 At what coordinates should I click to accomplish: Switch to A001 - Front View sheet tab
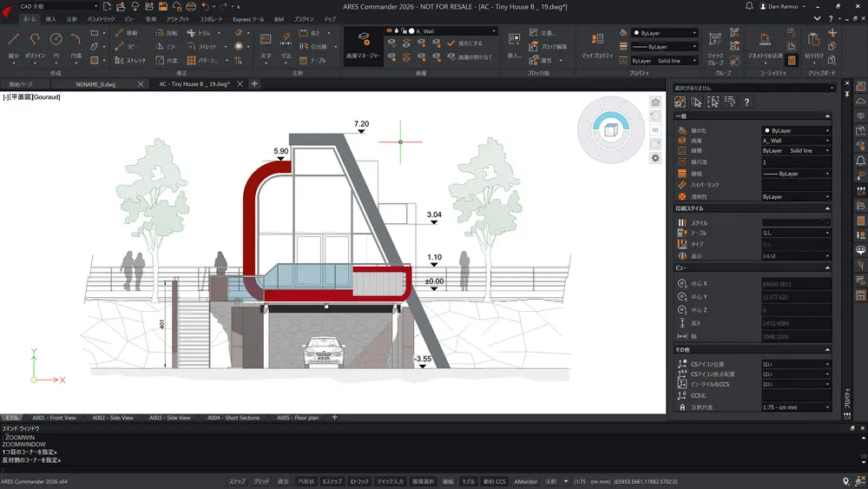54,418
